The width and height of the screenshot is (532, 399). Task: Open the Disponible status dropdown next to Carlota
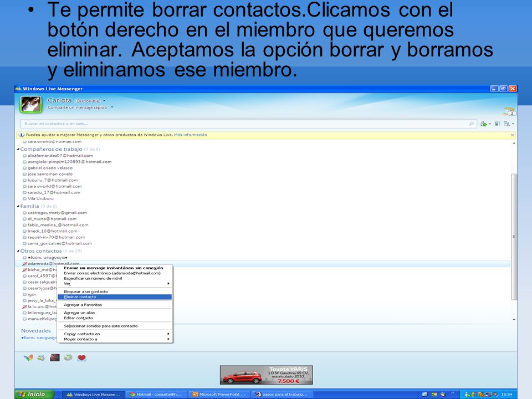coord(104,101)
